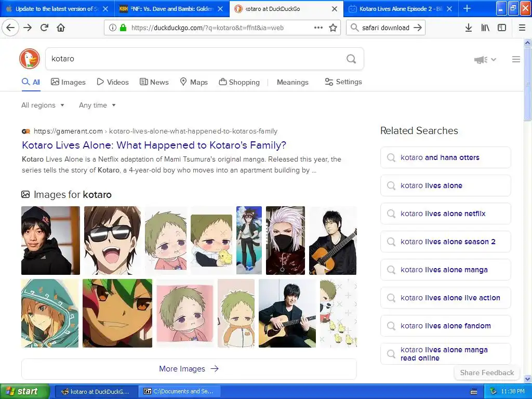
Task: Expand the All regions dropdown
Action: tap(43, 105)
